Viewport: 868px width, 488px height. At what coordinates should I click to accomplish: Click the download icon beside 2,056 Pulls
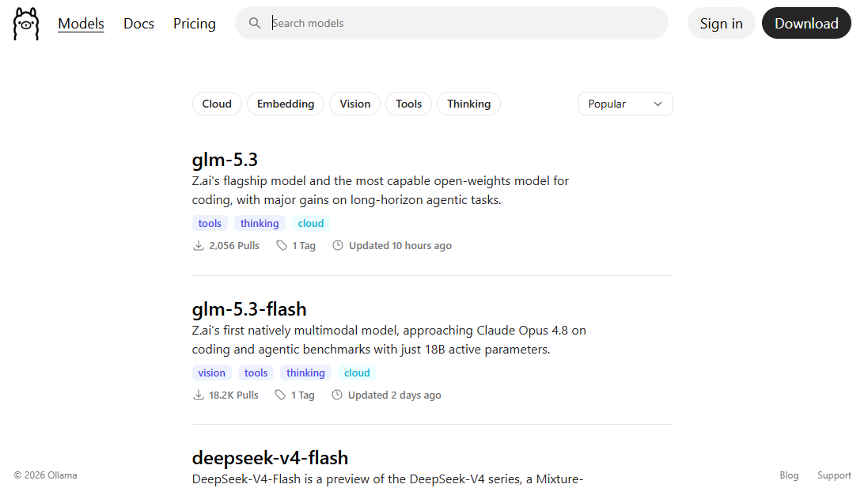198,246
